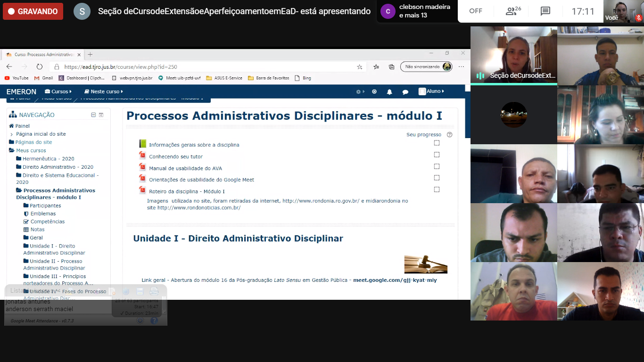Click the Seu progresso help icon
The height and width of the screenshot is (362, 644).
coord(449,135)
